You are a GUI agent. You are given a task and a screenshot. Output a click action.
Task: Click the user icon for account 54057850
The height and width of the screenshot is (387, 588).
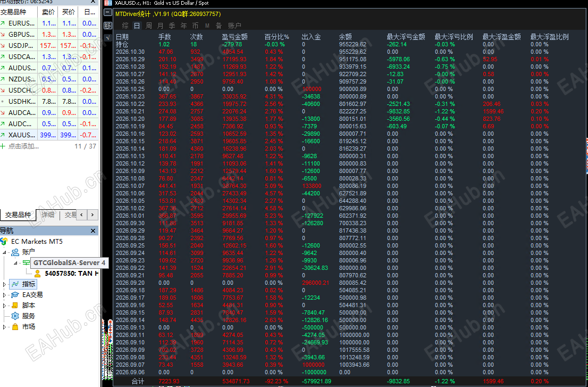click(37, 273)
